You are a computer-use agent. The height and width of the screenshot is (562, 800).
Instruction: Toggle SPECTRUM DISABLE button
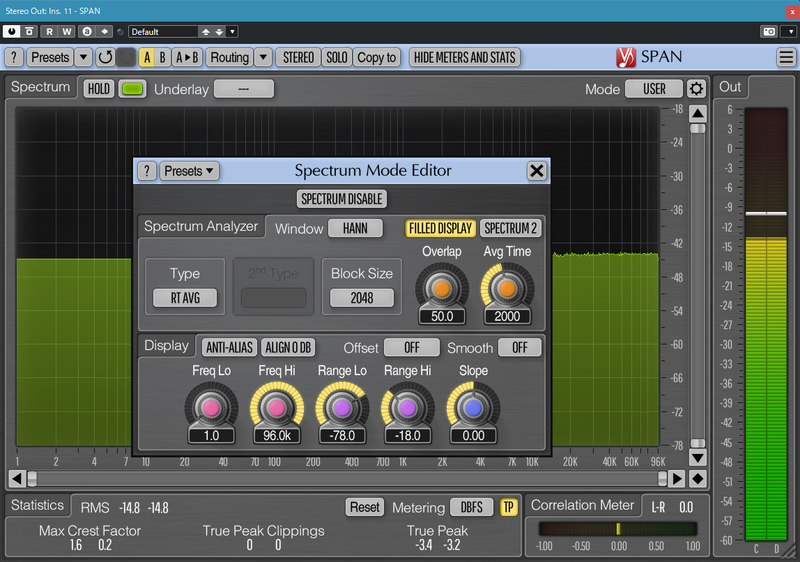pos(342,199)
